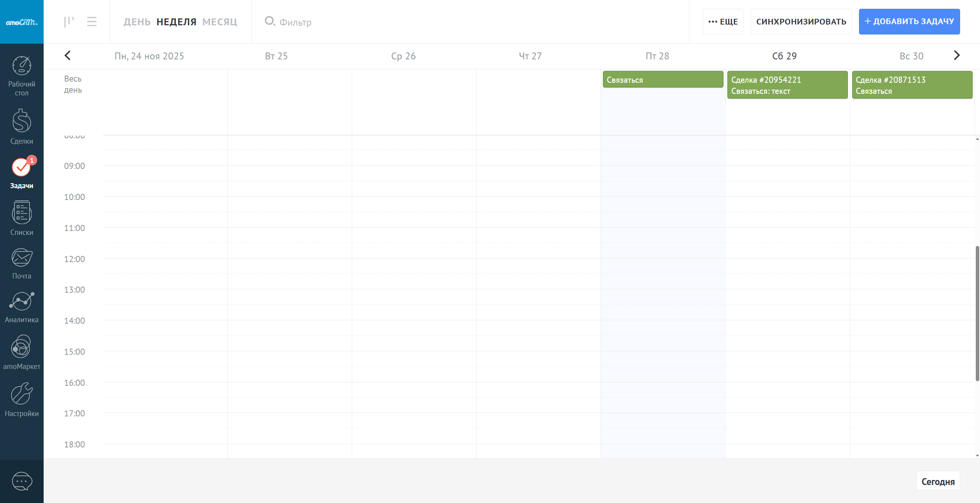
Task: Click the calendar vertical scrollbar
Action: [x=977, y=313]
